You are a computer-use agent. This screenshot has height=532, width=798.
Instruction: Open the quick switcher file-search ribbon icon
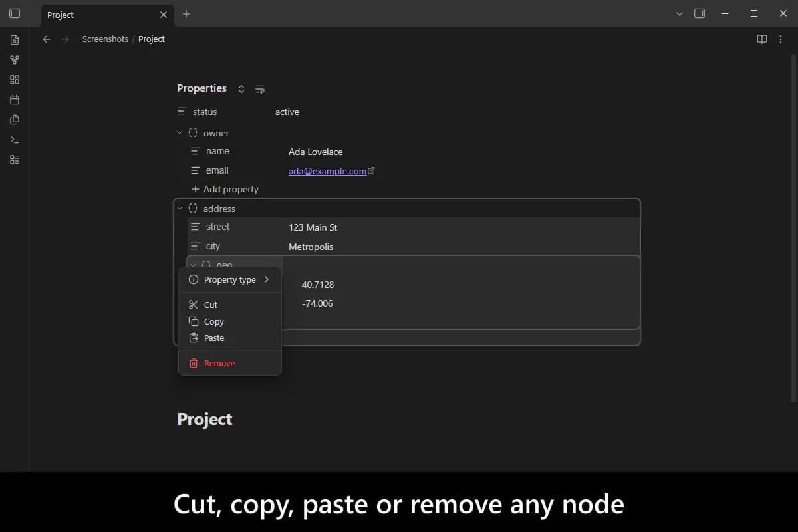coord(14,40)
